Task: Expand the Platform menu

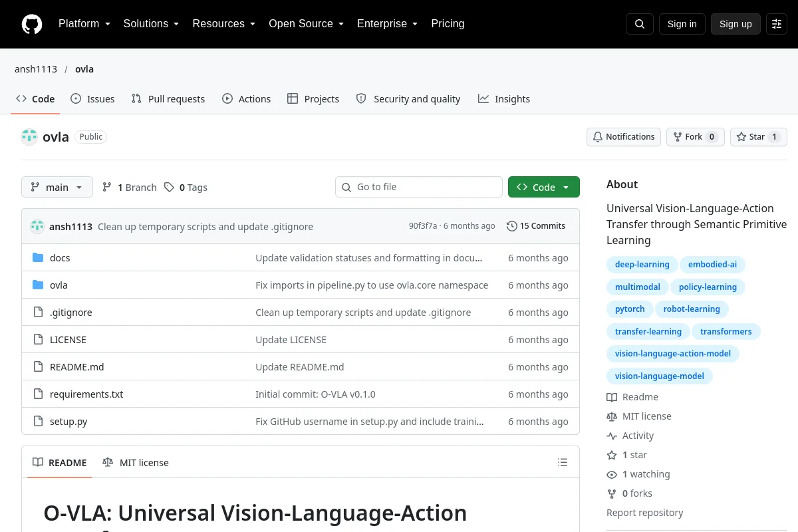Action: 84,24
